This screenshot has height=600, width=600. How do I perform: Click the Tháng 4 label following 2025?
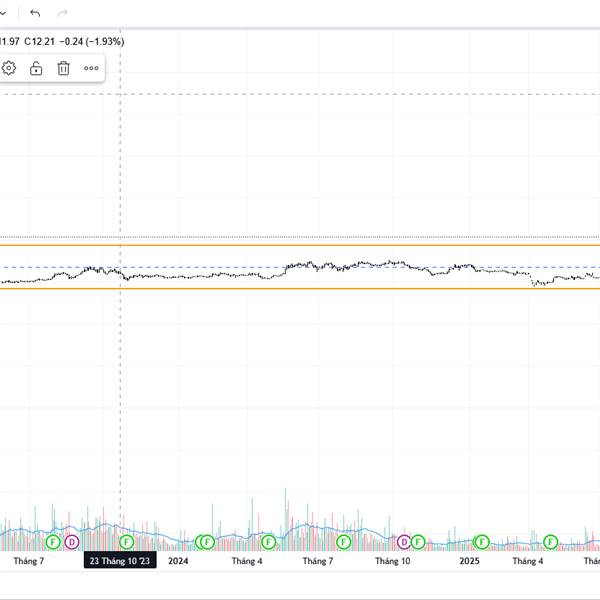pyautogui.click(x=528, y=561)
